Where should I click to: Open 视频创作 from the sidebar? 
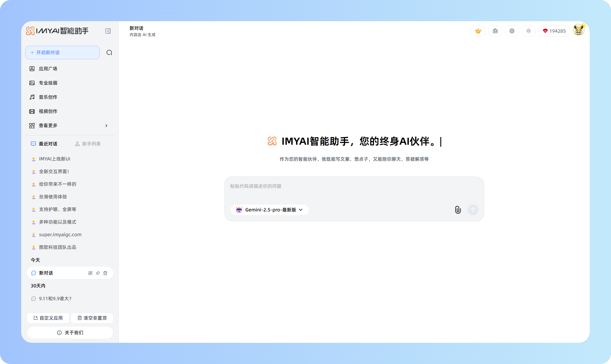[x=70, y=111]
